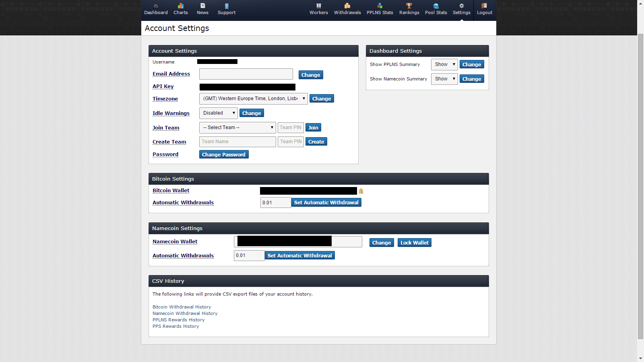Click the scrollbar up arrow

point(640,3)
